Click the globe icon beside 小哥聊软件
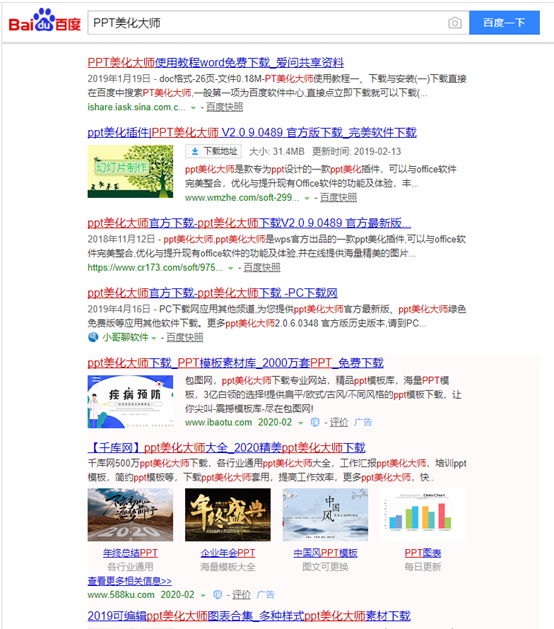Screen dimensions: 554x629 tap(93, 337)
